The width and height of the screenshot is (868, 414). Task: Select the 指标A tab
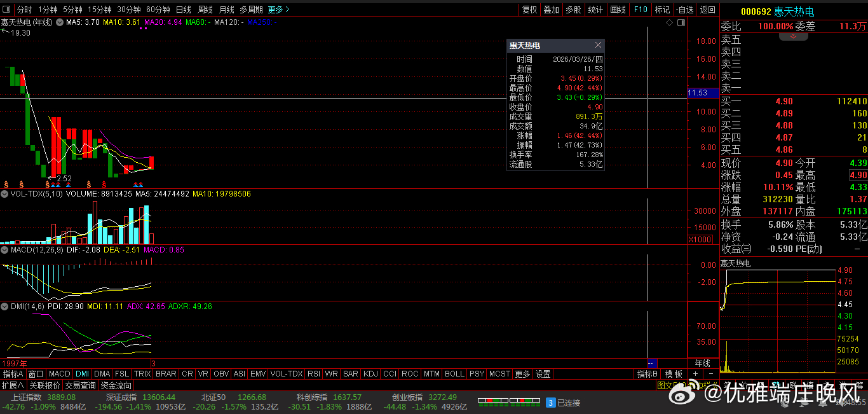pyautogui.click(x=13, y=374)
